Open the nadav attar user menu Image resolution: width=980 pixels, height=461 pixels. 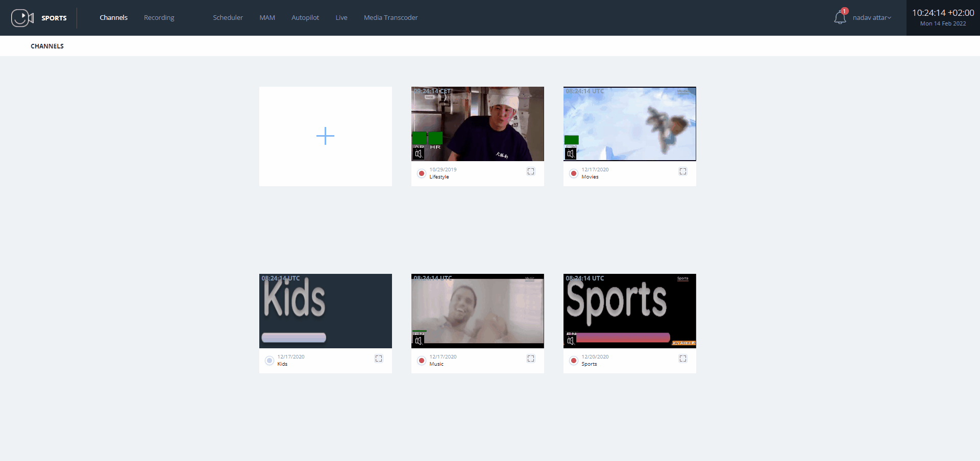tap(873, 17)
